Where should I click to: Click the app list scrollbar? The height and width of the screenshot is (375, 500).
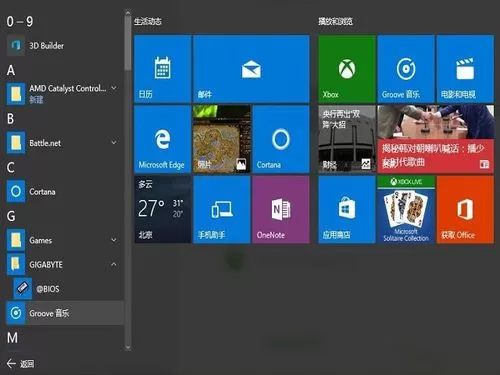128,180
